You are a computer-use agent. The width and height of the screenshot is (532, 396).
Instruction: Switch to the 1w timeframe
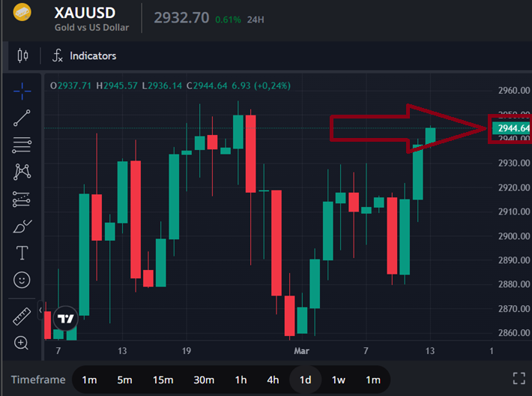(x=338, y=379)
